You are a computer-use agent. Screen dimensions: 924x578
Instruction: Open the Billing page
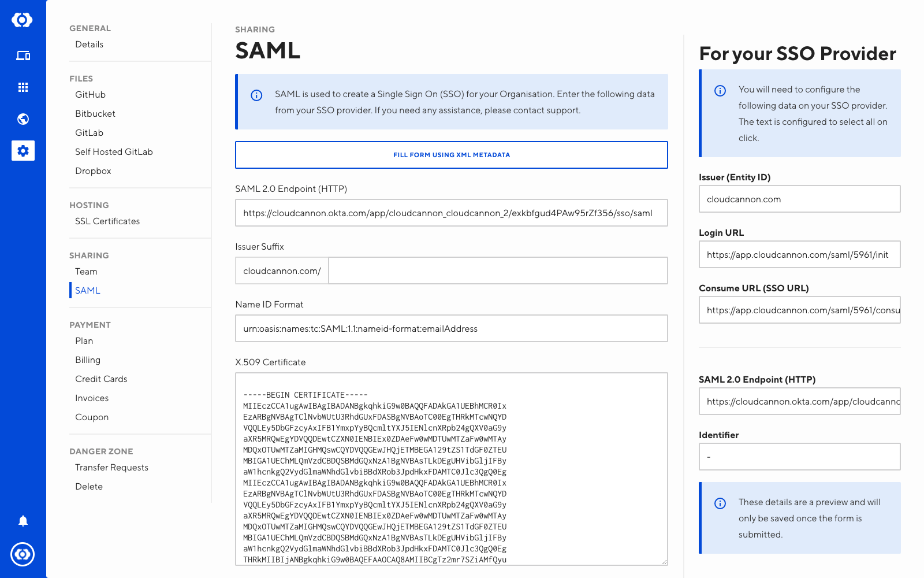pos(88,360)
